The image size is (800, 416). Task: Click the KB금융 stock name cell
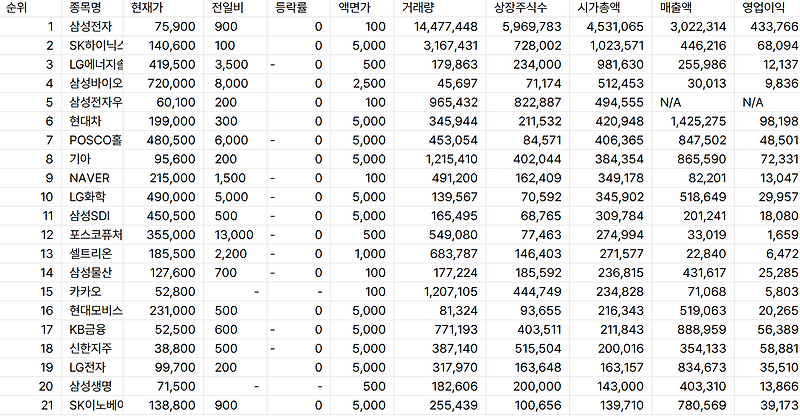pos(92,329)
